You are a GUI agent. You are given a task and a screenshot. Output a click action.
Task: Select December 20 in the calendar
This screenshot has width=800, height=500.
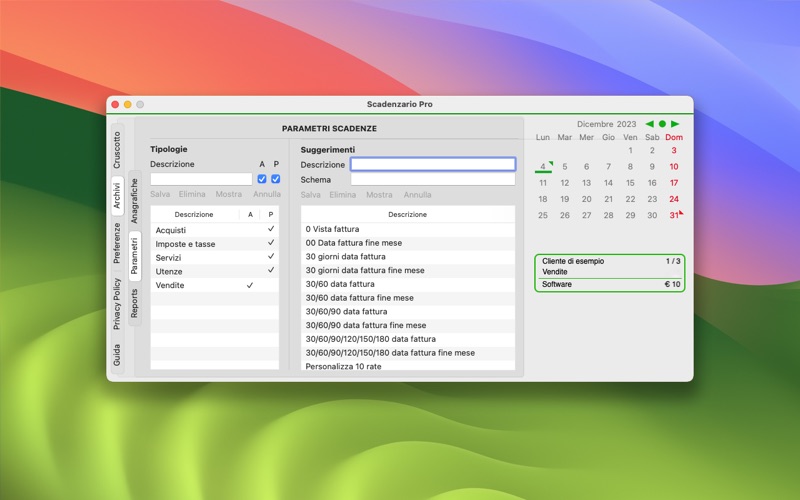tap(587, 199)
